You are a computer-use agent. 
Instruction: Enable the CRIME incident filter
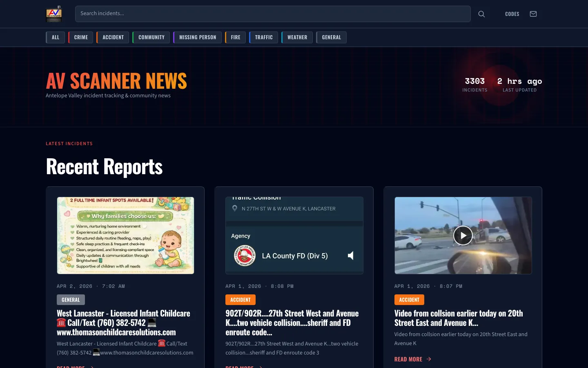(80, 37)
